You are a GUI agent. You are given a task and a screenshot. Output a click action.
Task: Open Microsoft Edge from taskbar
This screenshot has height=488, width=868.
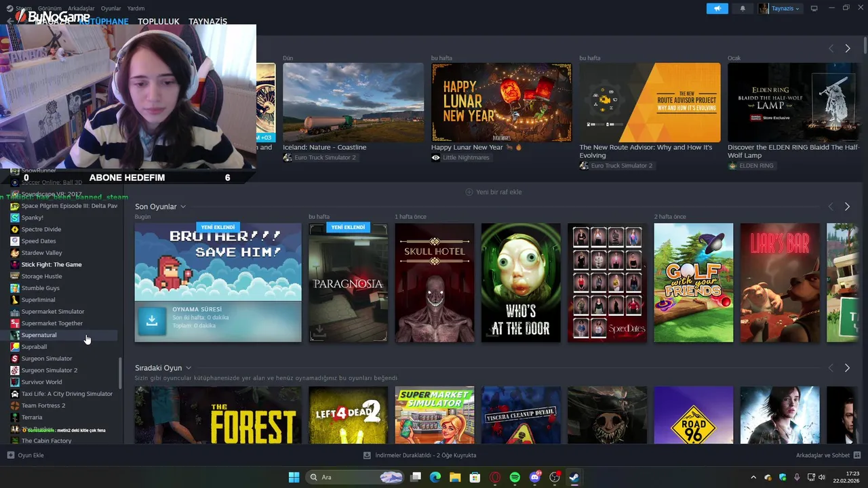tap(435, 477)
